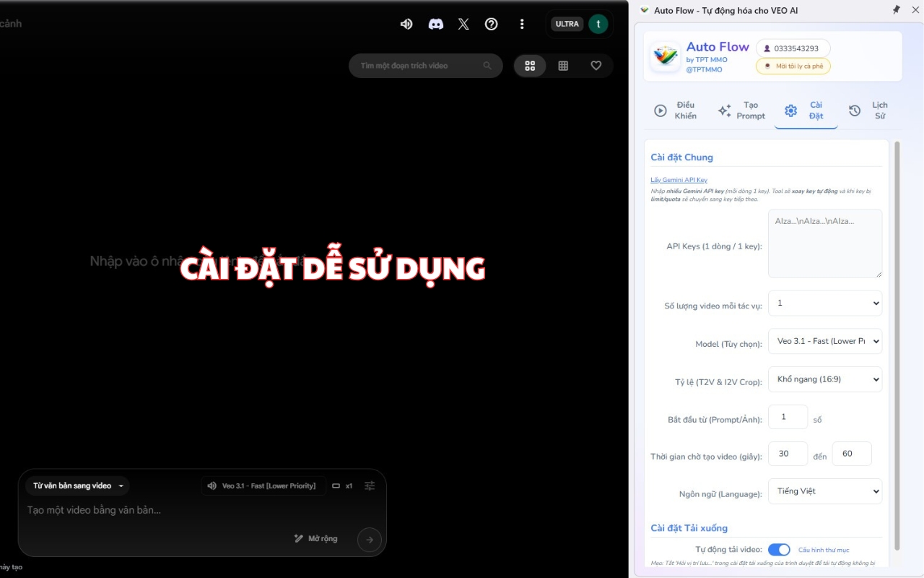Click the wait time field showing 30
Screen dimensions: 924x578
click(x=788, y=454)
